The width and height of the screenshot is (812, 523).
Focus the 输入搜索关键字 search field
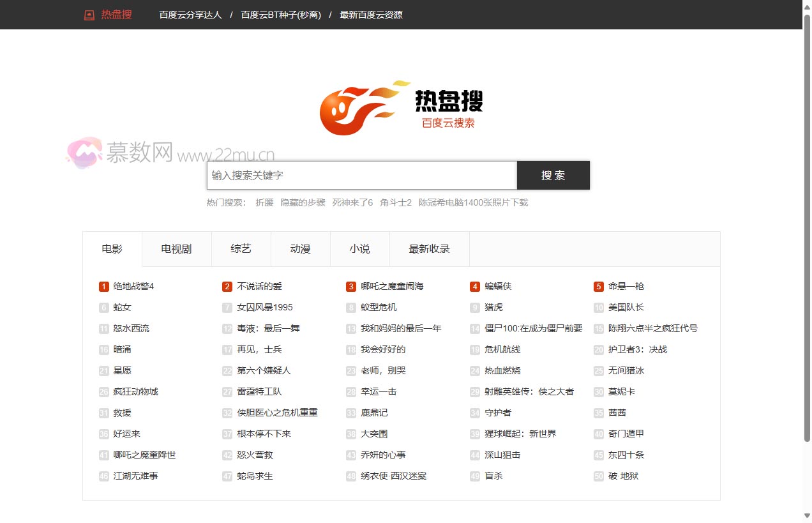tap(361, 176)
